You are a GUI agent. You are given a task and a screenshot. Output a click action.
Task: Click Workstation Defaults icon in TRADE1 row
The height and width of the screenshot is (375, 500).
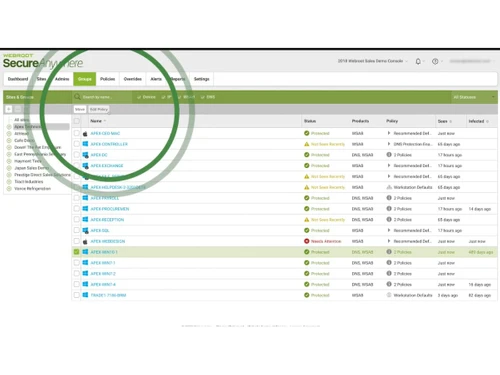[389, 295]
